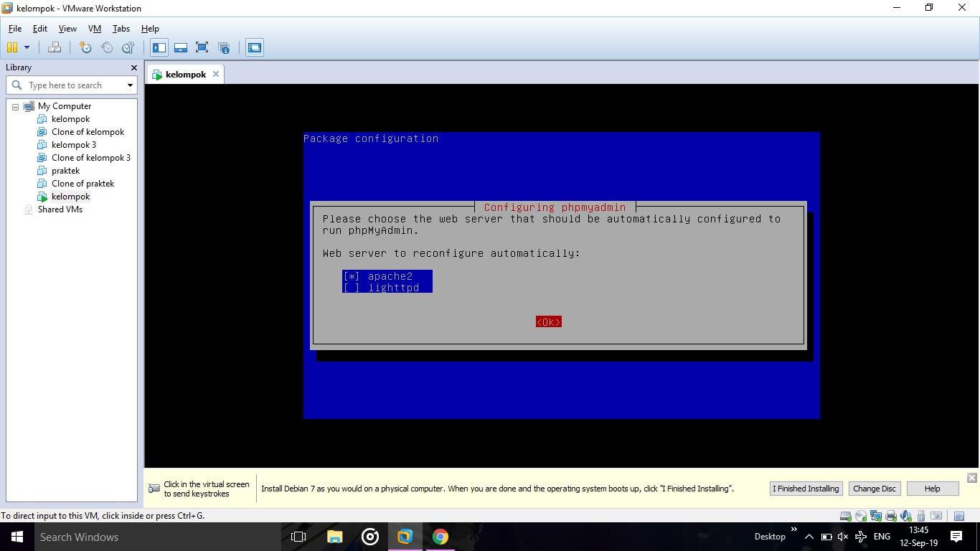Open the VM menu
The image size is (980, 551).
[94, 29]
